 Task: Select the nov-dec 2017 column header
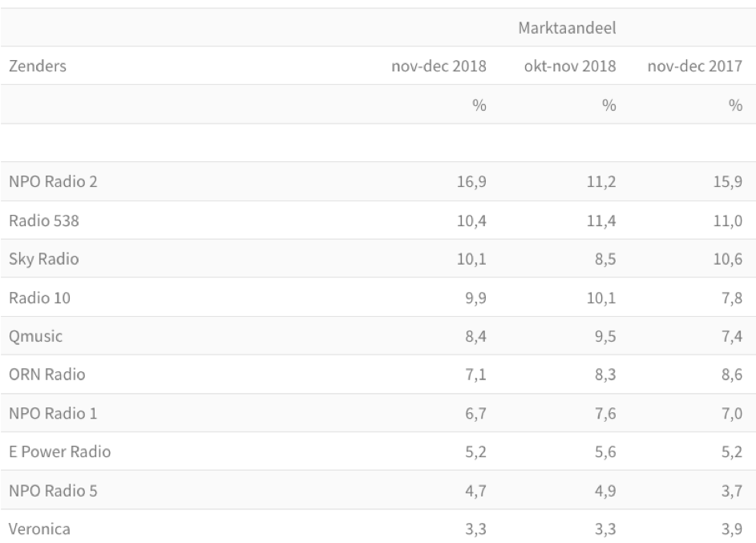[x=695, y=66]
